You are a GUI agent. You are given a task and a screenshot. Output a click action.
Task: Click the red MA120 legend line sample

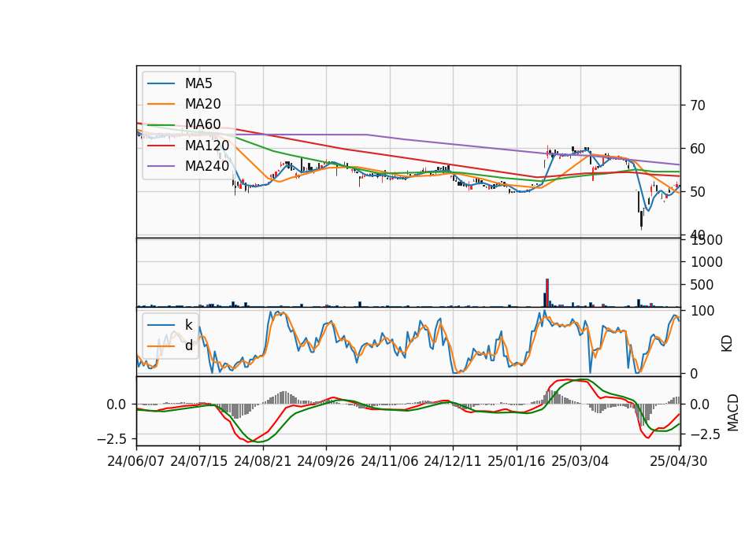[x=161, y=146]
